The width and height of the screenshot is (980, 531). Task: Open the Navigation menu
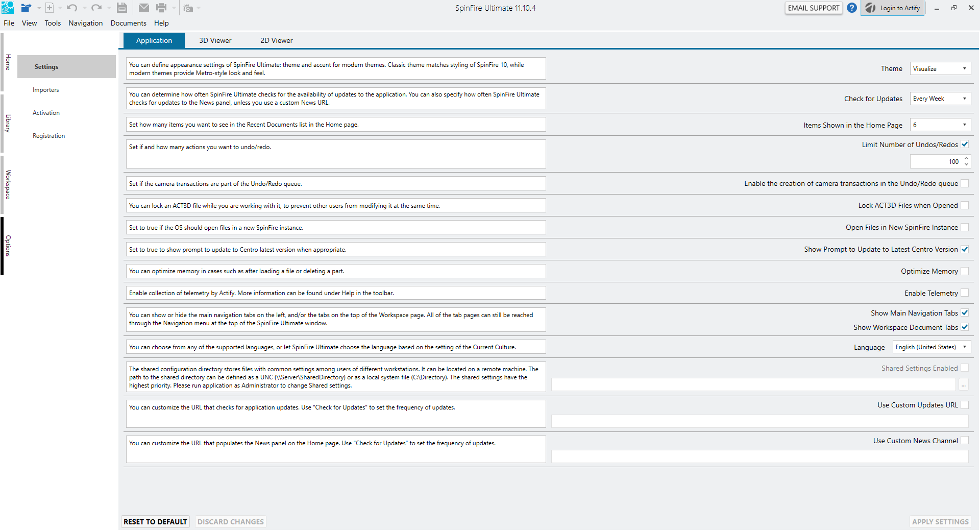(x=86, y=23)
